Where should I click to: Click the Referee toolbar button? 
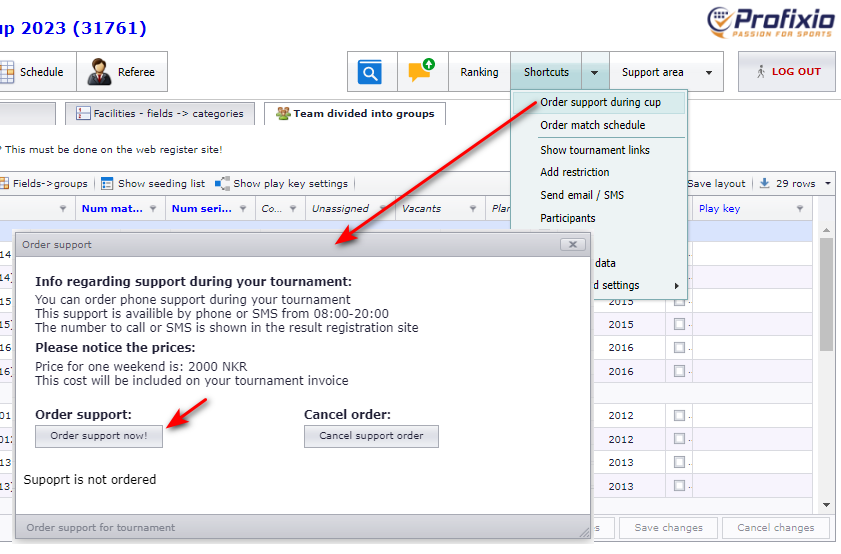122,72
